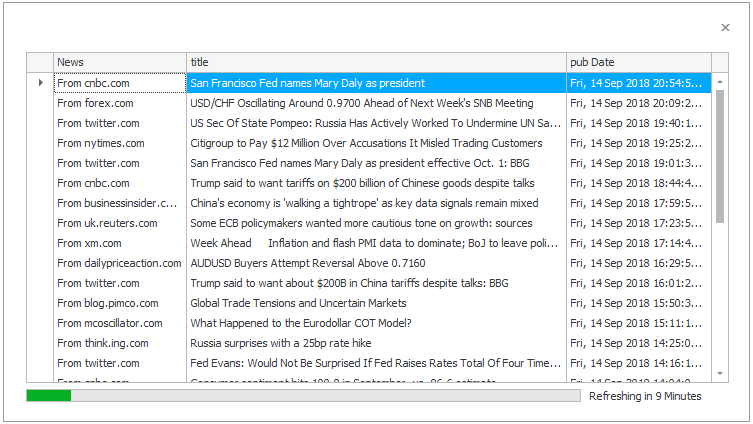
Task: Select the Global Trade Tensions headline
Action: (x=298, y=303)
